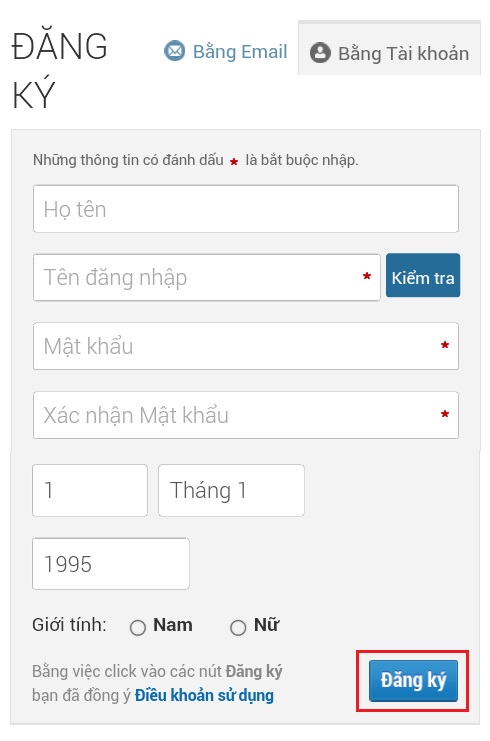The width and height of the screenshot is (490, 741).
Task: Click the ĐĂNG KÝ page heading
Action: (60, 70)
